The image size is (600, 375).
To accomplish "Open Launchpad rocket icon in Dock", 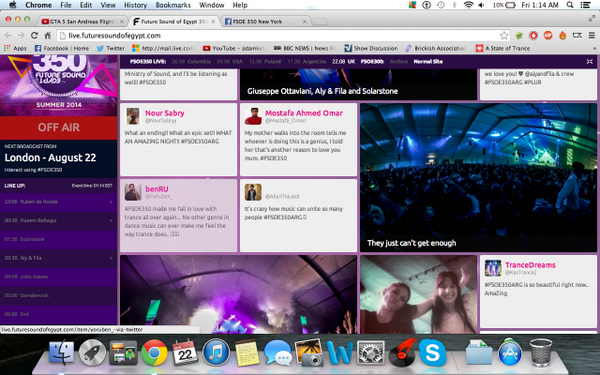I will (x=92, y=352).
